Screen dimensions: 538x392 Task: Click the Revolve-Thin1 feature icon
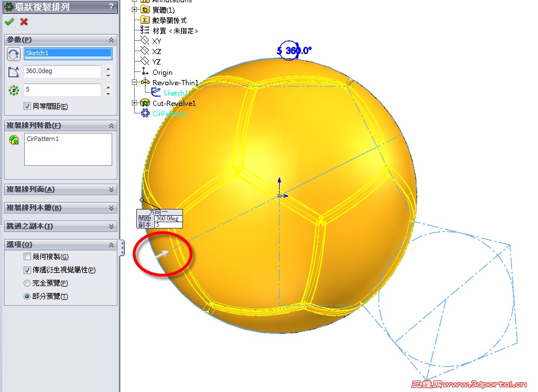coord(145,82)
